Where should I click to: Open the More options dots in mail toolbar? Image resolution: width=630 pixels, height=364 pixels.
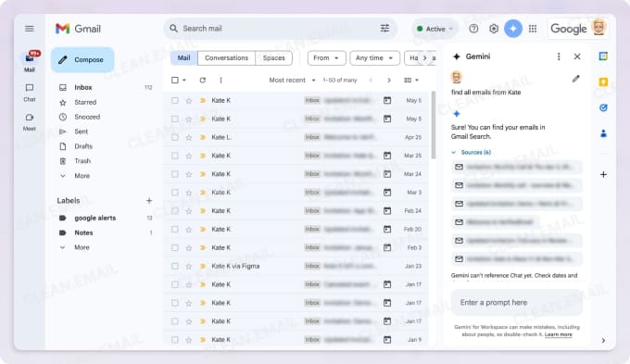coord(220,80)
